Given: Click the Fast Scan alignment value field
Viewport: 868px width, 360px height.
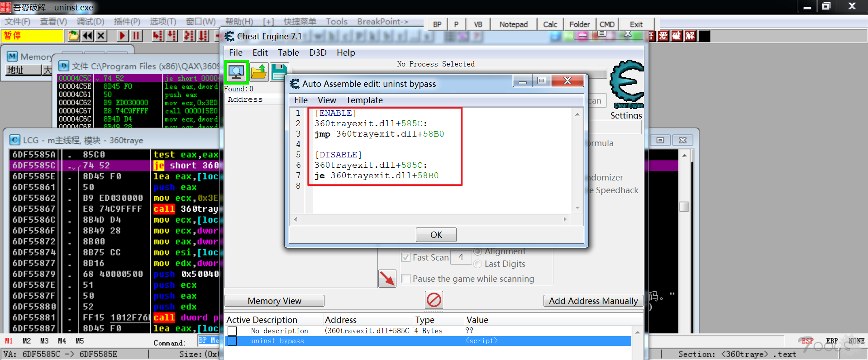Looking at the screenshot, I should tap(461, 257).
